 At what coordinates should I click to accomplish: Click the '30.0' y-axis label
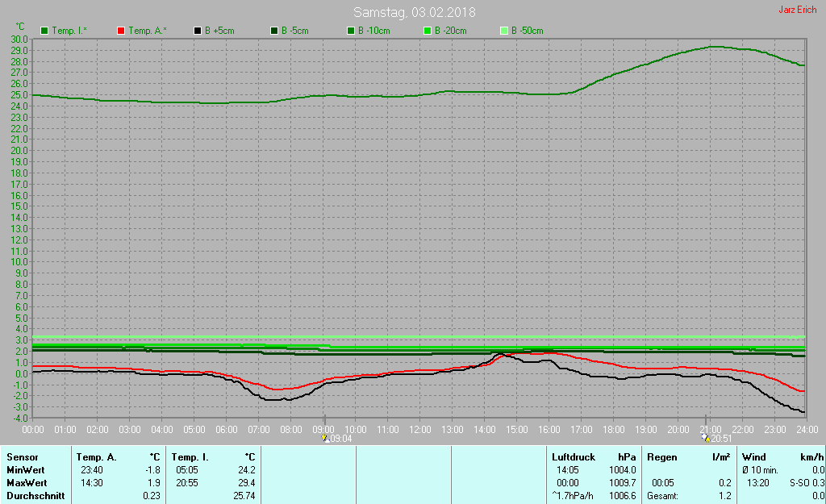(x=19, y=40)
